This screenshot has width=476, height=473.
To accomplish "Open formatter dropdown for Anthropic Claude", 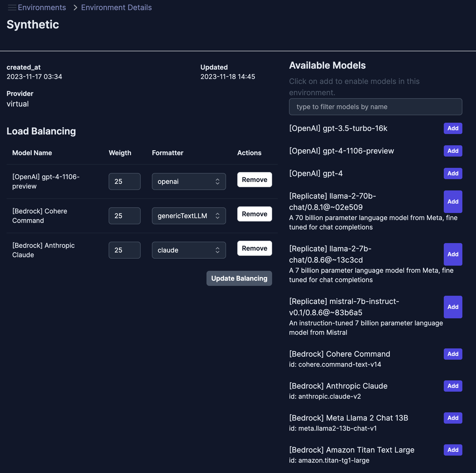I will (x=189, y=250).
